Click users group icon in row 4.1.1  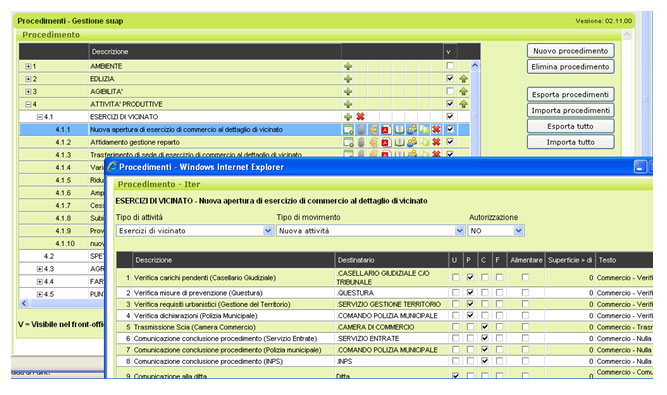pos(411,129)
